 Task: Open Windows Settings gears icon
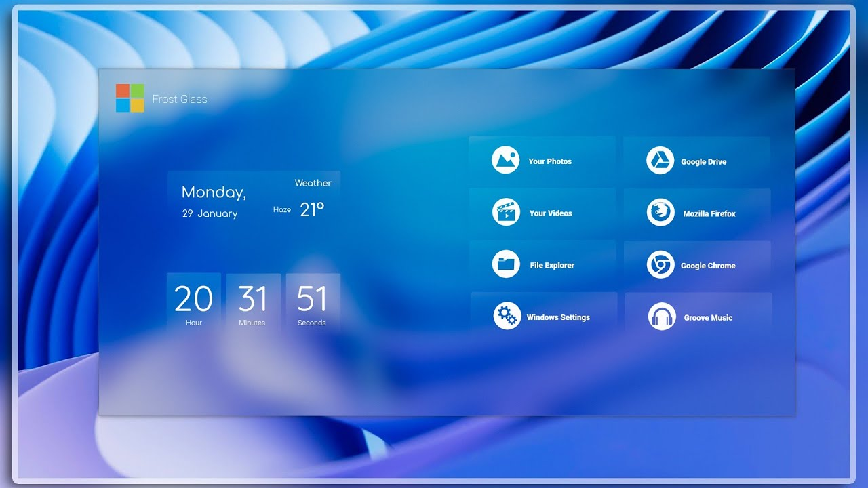click(x=507, y=317)
